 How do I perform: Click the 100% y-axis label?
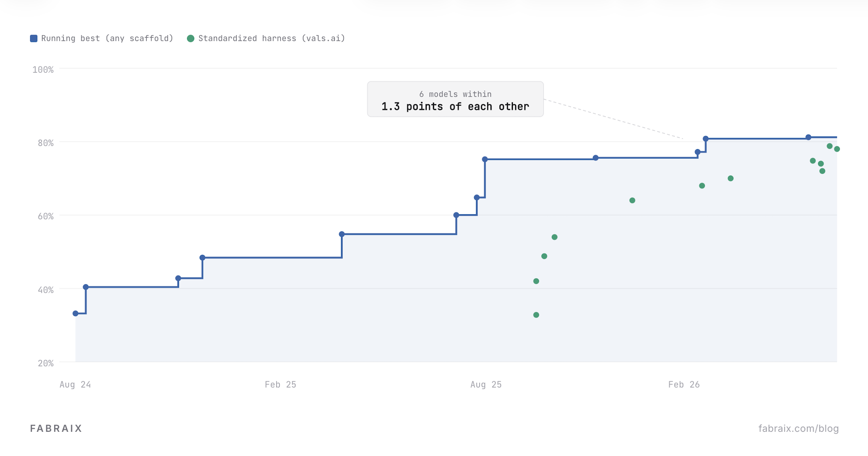click(x=43, y=69)
